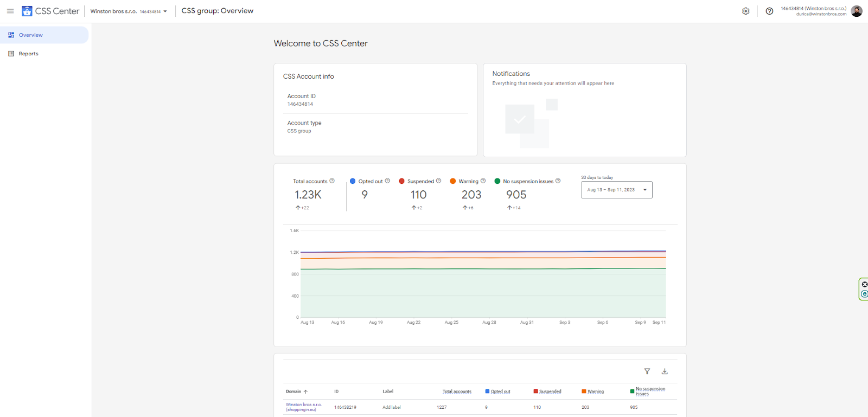Click the Overview dashboard icon in sidebar

click(11, 35)
